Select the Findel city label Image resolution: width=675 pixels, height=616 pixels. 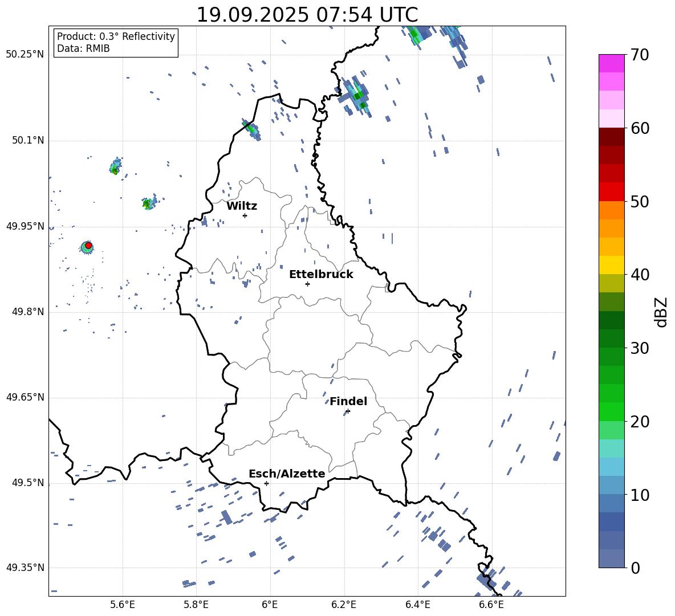(348, 402)
